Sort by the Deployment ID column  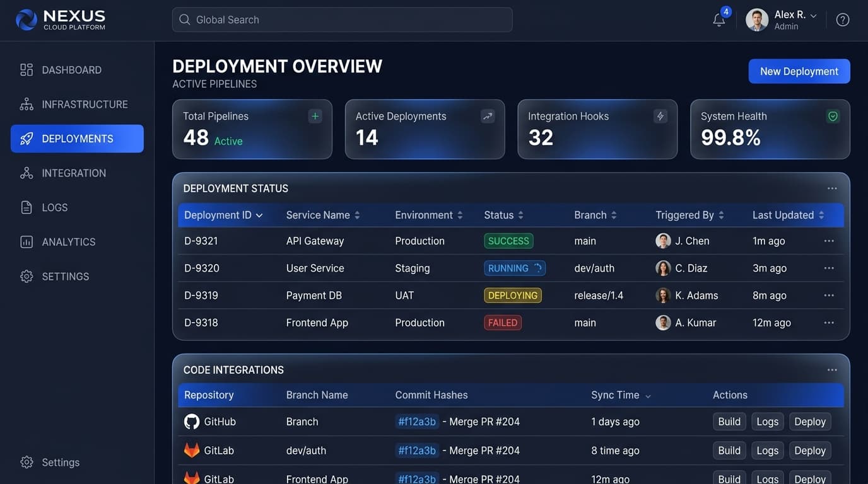point(223,215)
